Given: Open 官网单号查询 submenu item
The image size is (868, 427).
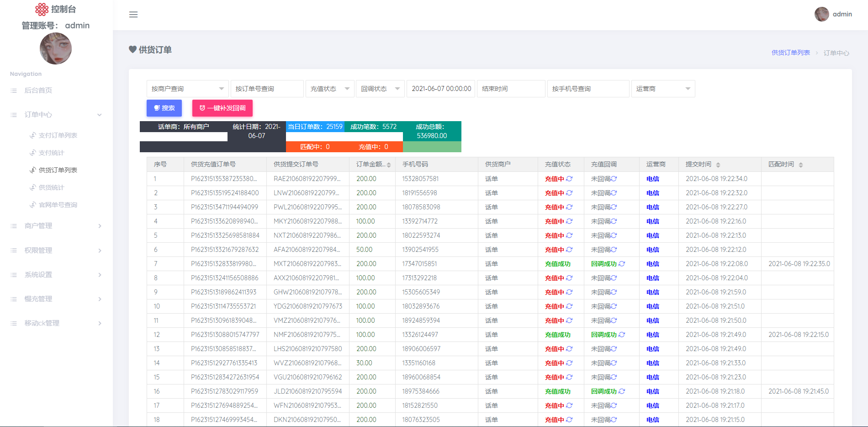Looking at the screenshot, I should coord(58,205).
